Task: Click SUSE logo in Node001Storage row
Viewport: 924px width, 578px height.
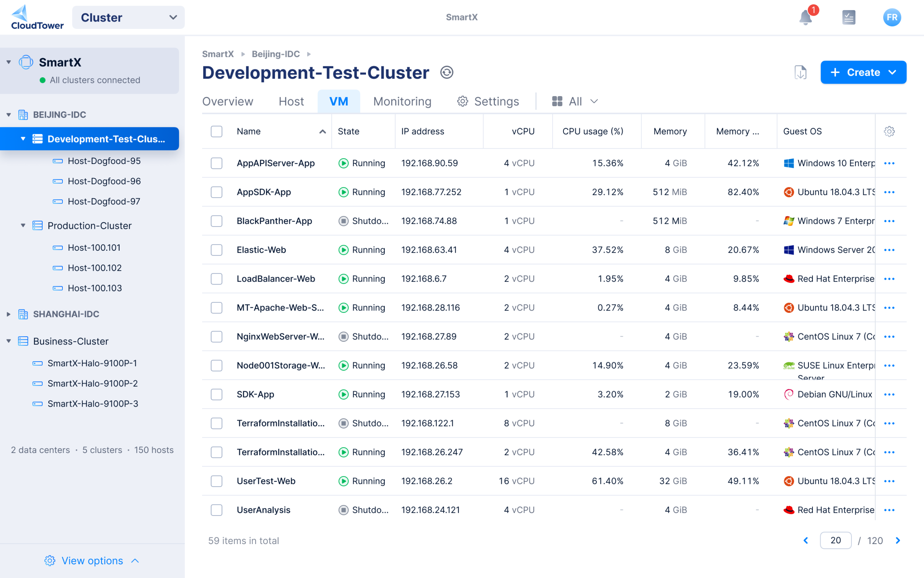Action: (788, 366)
